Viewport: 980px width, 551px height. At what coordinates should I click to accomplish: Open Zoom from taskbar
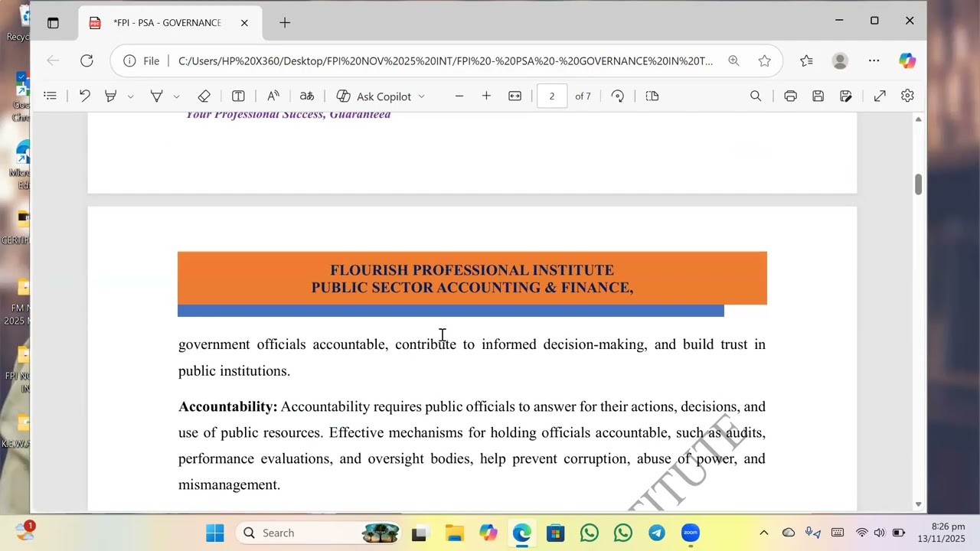point(691,533)
